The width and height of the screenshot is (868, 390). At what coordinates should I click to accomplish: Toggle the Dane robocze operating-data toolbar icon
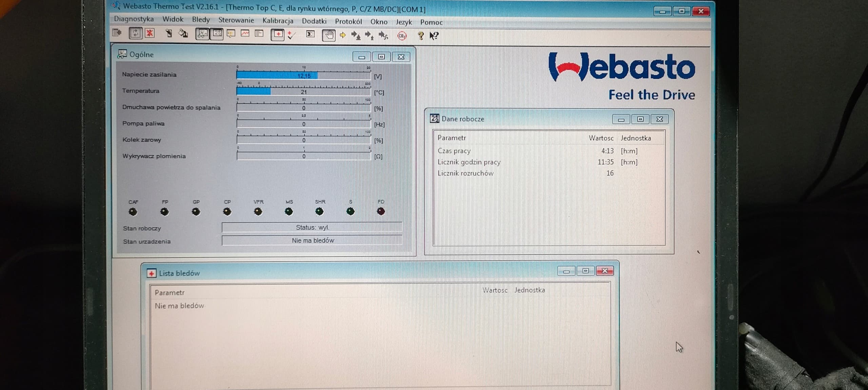coord(217,34)
